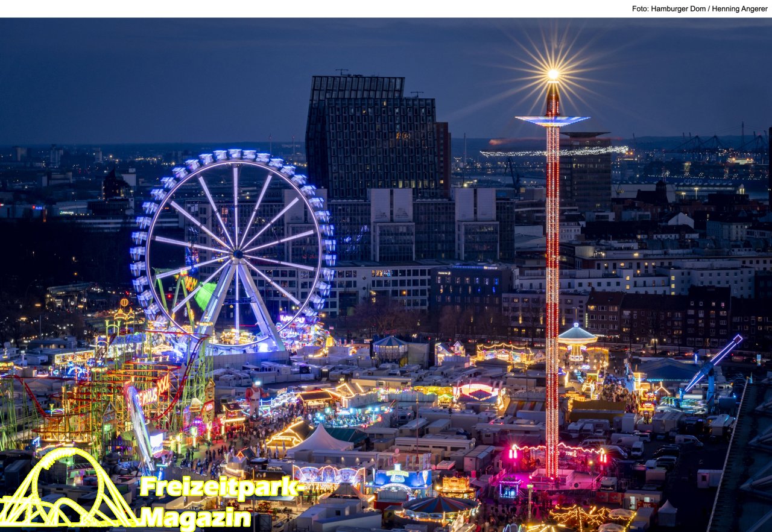Click the illuminated disc platform on tower
This screenshot has height=532, width=772.
(552, 120)
